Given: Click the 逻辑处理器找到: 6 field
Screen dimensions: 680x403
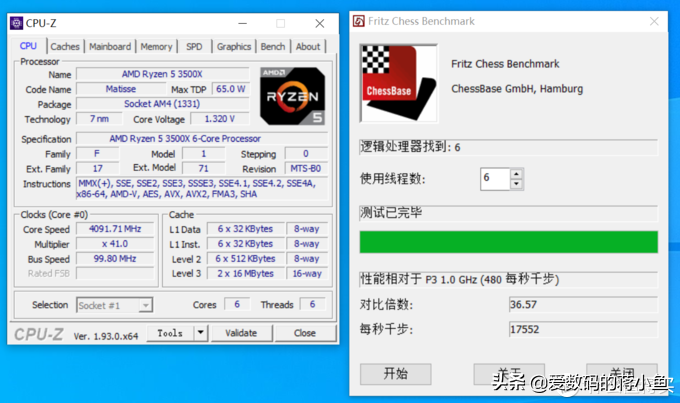Looking at the screenshot, I should 508,147.
